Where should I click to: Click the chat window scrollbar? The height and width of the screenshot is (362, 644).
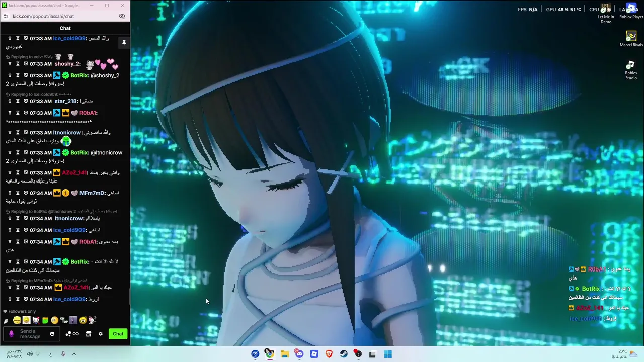click(x=129, y=297)
